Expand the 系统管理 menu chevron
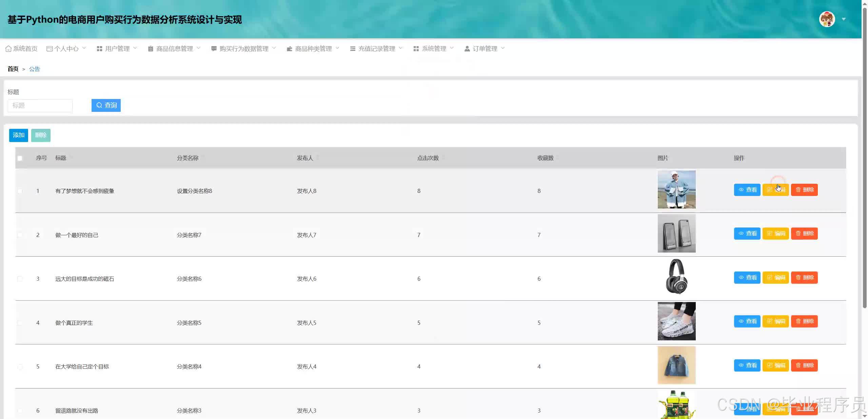 tap(452, 48)
